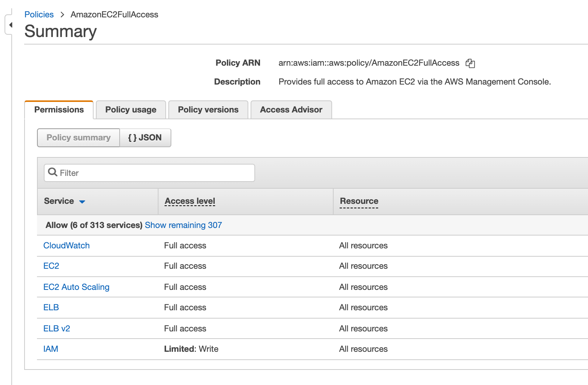Open the ELB service link
This screenshot has width=588, height=385.
51,307
